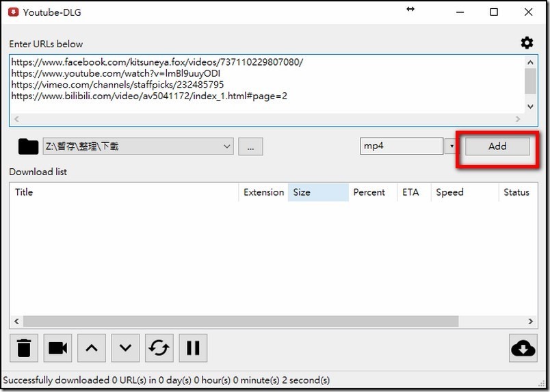Sort by the Status column header
The image size is (550, 392).
(x=518, y=192)
